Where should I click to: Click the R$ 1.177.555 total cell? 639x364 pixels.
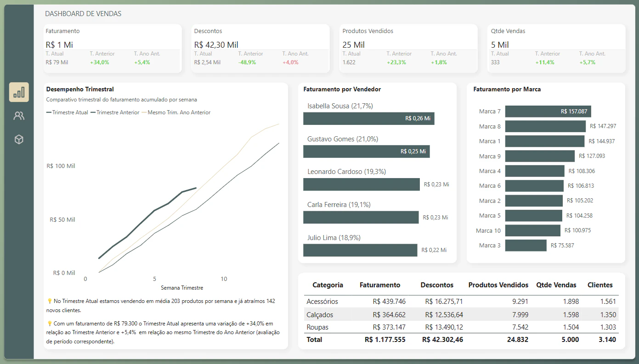(385, 340)
